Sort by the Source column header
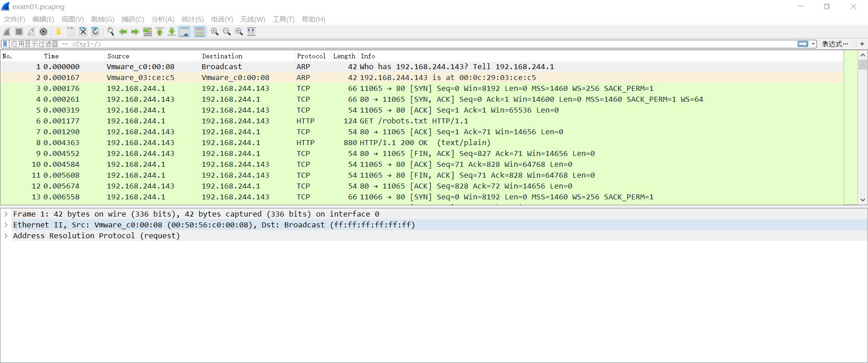 [152, 56]
